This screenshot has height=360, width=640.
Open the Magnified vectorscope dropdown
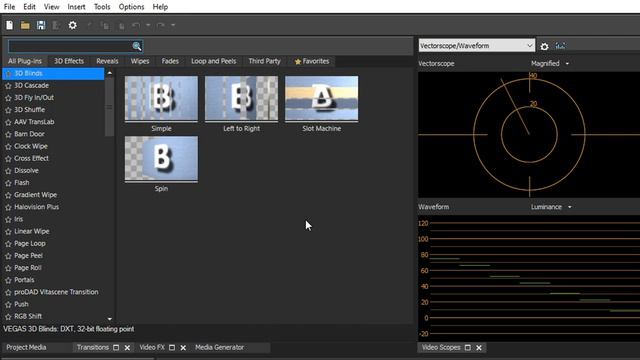pos(549,64)
